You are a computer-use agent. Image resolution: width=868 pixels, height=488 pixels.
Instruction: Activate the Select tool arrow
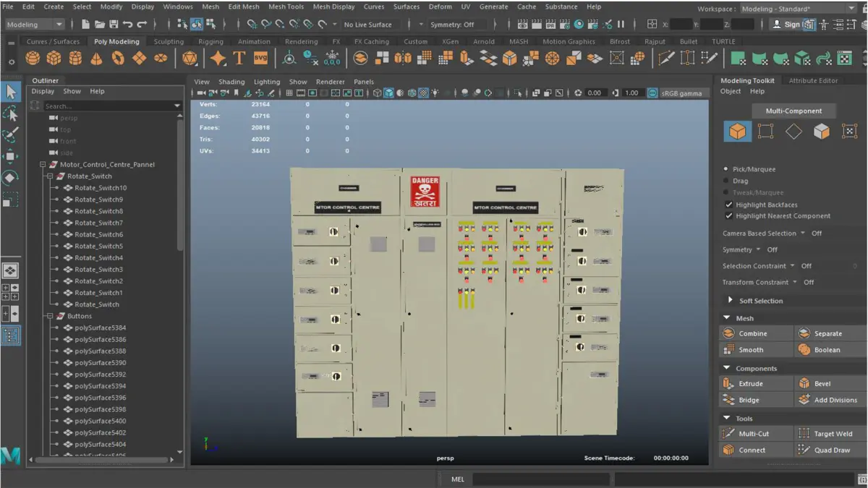pyautogui.click(x=11, y=92)
